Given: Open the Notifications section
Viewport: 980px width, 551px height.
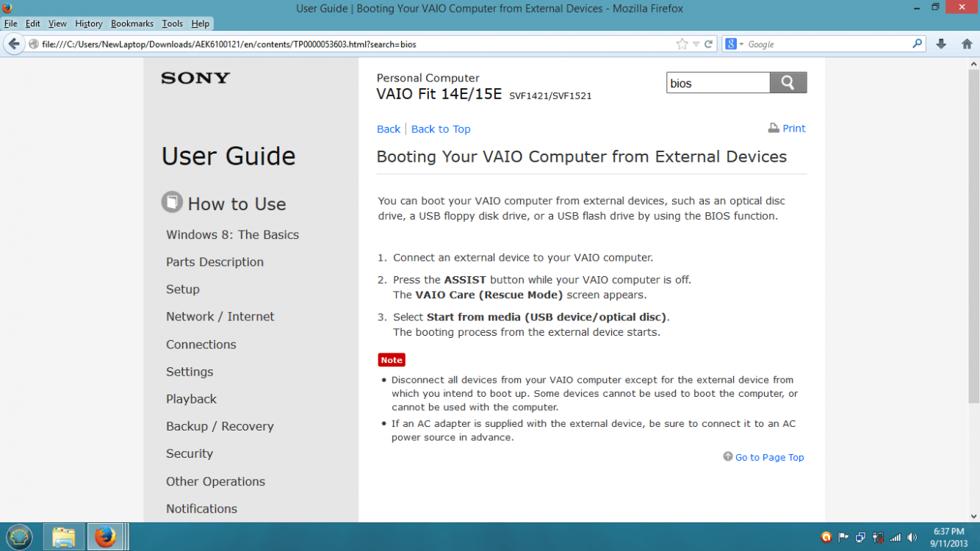Looking at the screenshot, I should pos(201,508).
